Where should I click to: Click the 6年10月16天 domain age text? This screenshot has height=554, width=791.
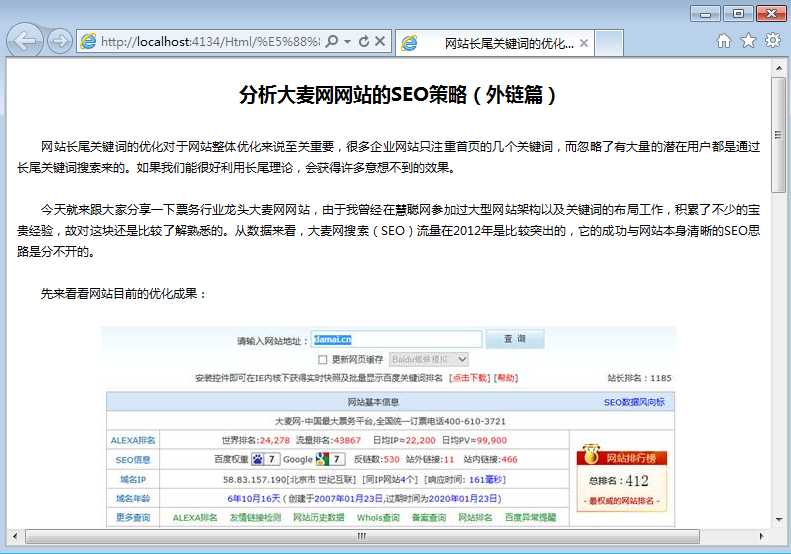tap(254, 498)
